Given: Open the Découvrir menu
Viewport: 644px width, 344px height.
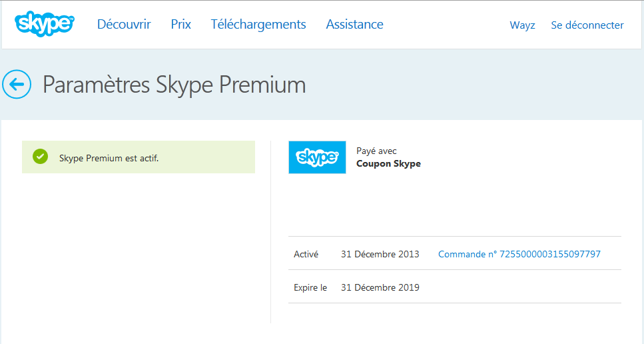Looking at the screenshot, I should click(124, 24).
